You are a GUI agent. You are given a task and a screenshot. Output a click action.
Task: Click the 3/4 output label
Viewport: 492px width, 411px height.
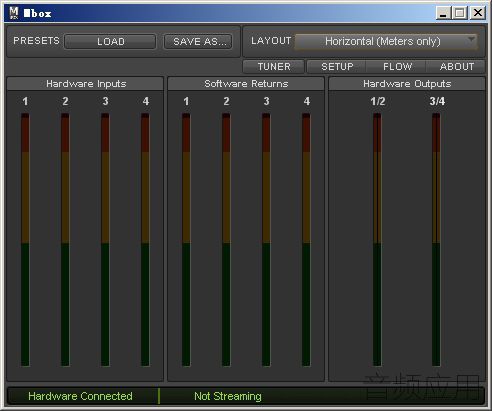[x=437, y=101]
